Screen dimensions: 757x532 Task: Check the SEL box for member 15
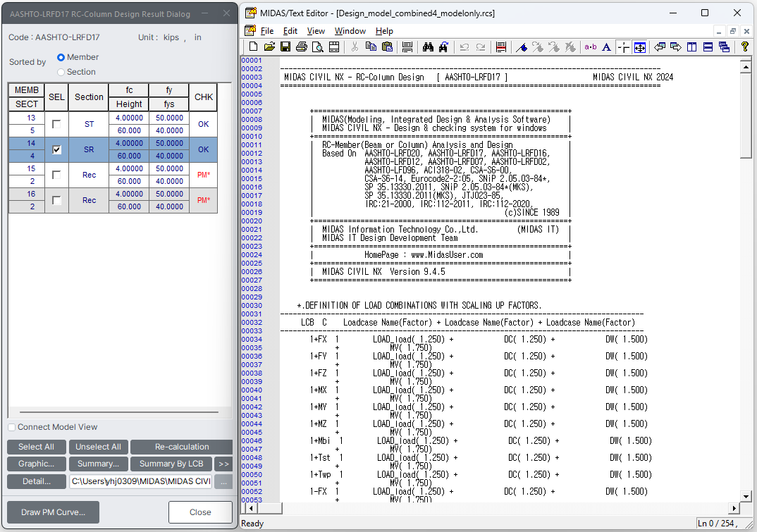tap(56, 175)
